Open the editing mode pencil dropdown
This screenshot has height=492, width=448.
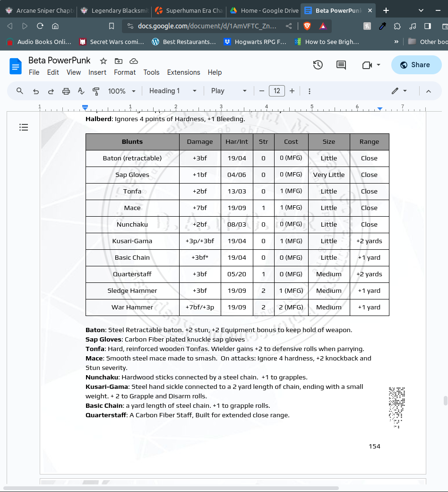point(399,91)
